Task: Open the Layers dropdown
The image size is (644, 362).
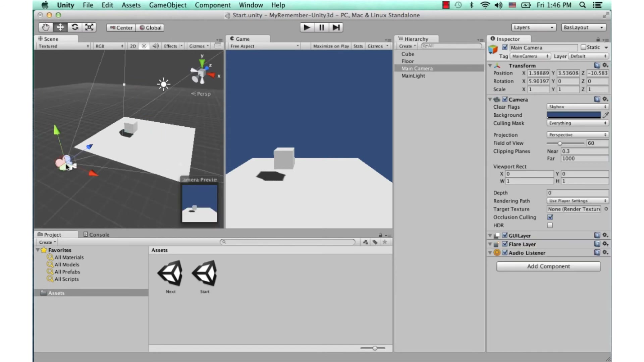Action: pos(534,27)
